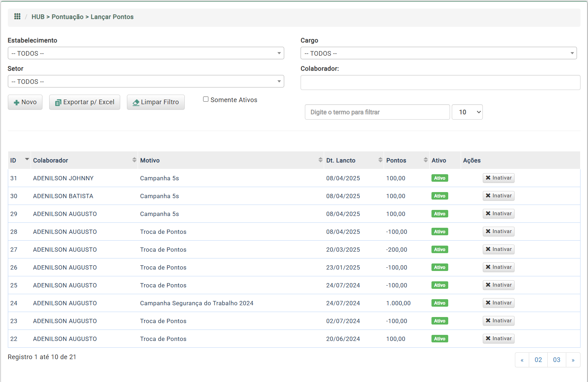Open the apps grid icon in breadcrumb
The image size is (588, 382).
click(x=17, y=16)
